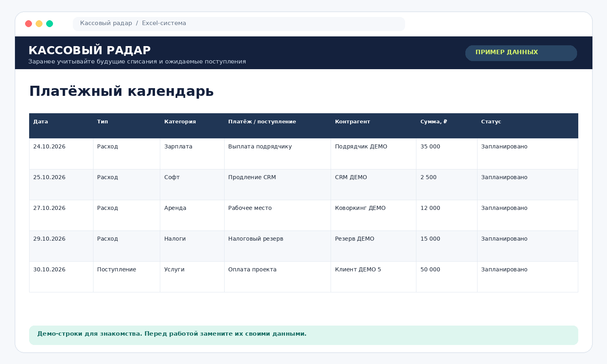This screenshot has width=607, height=364.
Task: Click the Поступление type cell
Action: point(127,277)
